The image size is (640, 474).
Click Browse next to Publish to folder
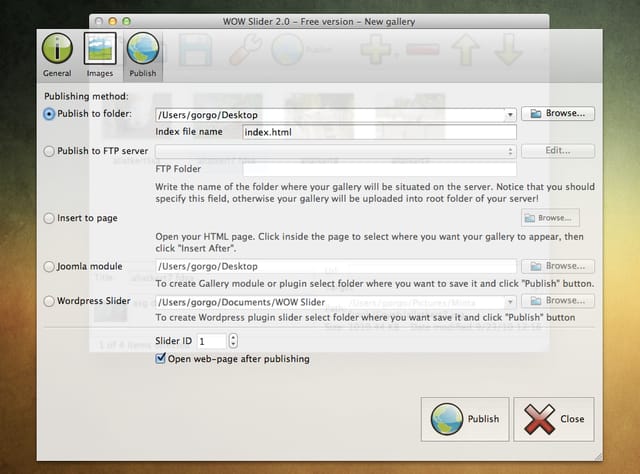(x=558, y=113)
